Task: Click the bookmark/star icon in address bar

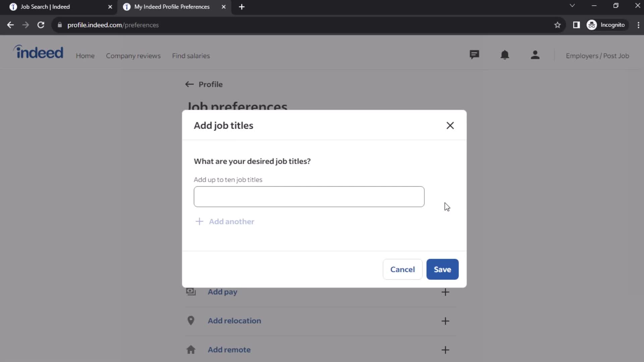Action: [x=558, y=25]
